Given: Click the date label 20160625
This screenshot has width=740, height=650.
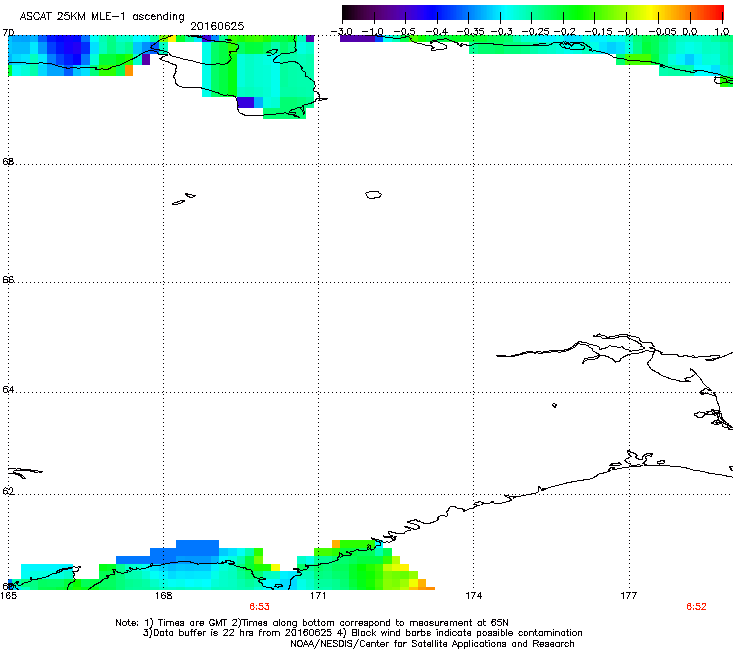Looking at the screenshot, I should coord(217,26).
